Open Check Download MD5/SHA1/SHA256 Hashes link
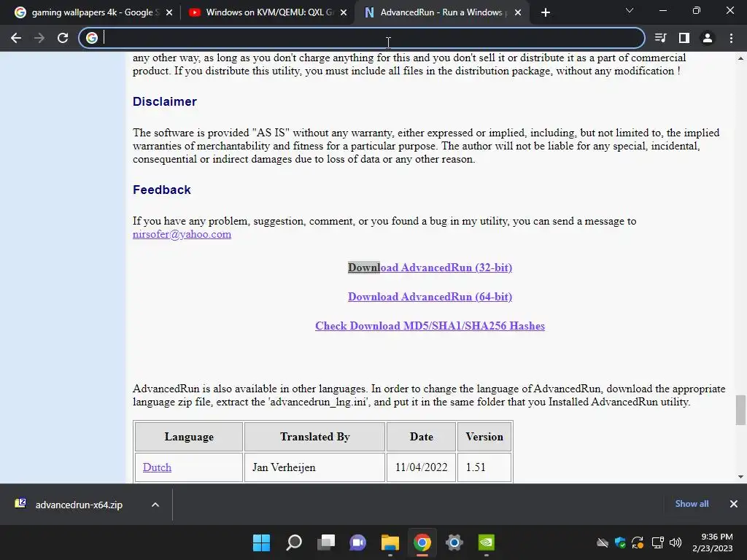The height and width of the screenshot is (560, 747). [430, 326]
